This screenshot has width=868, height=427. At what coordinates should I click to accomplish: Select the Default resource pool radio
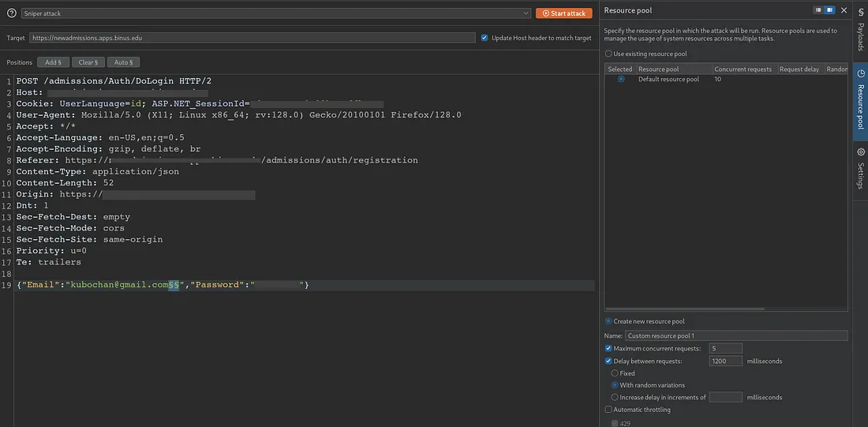(x=620, y=79)
